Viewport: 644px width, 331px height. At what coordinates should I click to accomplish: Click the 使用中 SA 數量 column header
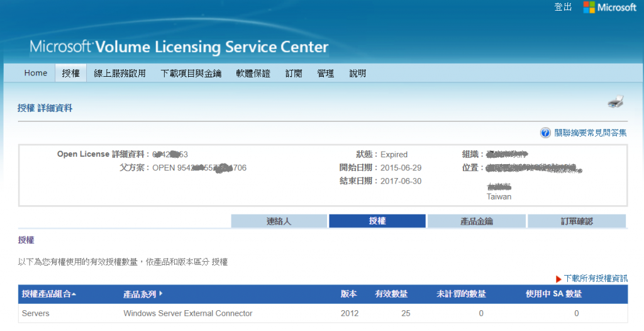[x=553, y=294]
